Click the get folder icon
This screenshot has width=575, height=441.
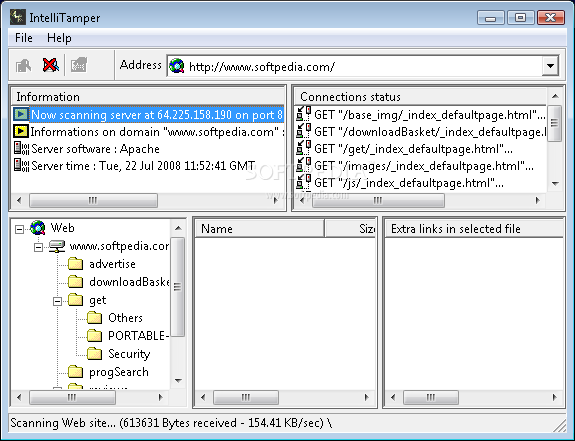76,299
